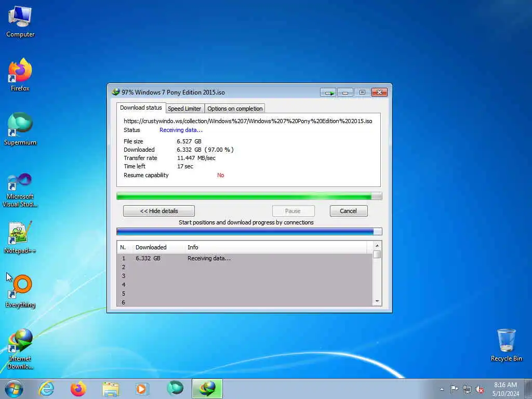
Task: Select the Everything search desktop shortcut
Action: tap(20, 291)
